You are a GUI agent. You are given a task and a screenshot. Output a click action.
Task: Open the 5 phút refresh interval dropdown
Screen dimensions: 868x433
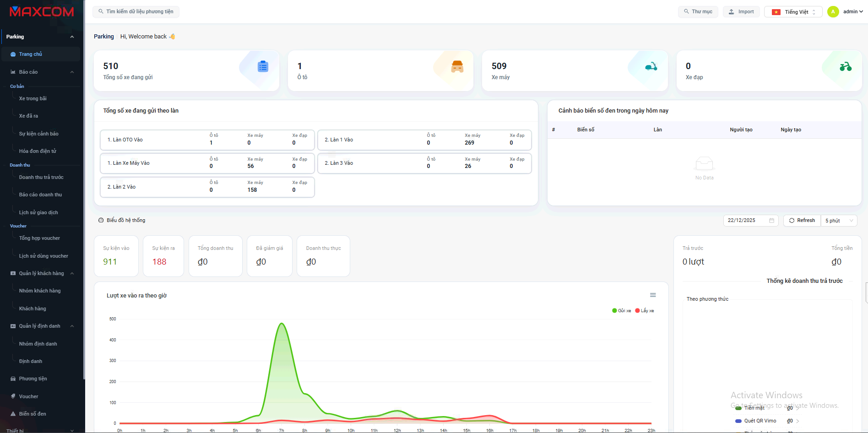pyautogui.click(x=839, y=221)
